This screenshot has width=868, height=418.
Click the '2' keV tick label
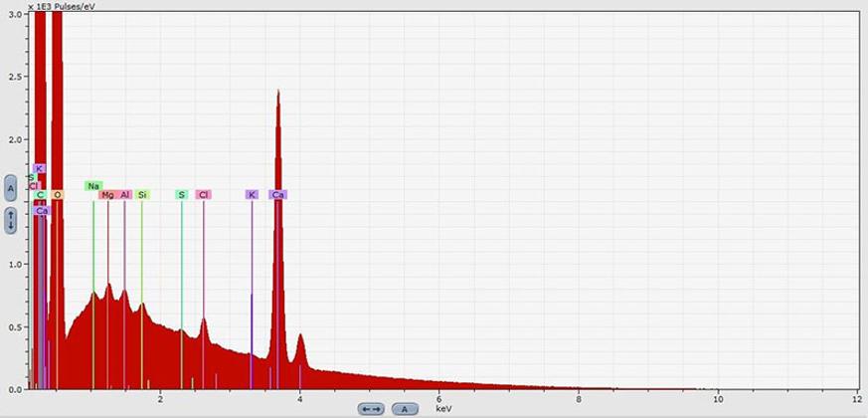[x=160, y=399]
